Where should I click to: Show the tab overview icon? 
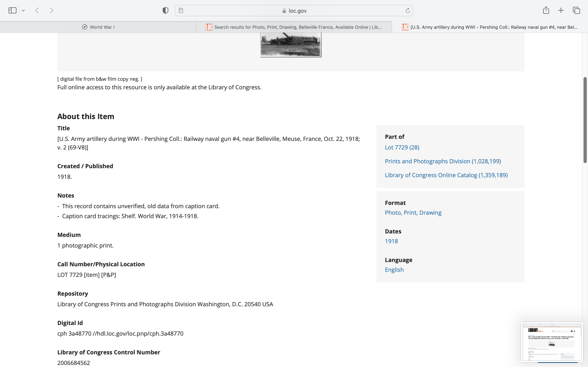point(576,10)
